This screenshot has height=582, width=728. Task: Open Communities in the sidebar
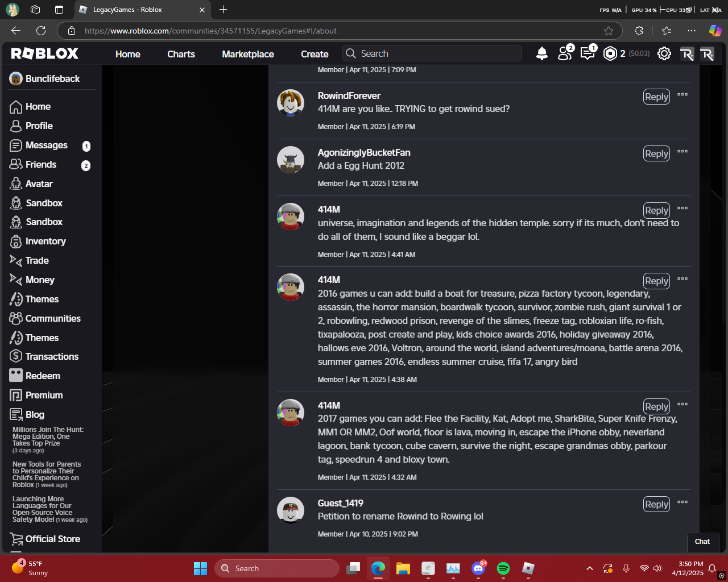[53, 319]
